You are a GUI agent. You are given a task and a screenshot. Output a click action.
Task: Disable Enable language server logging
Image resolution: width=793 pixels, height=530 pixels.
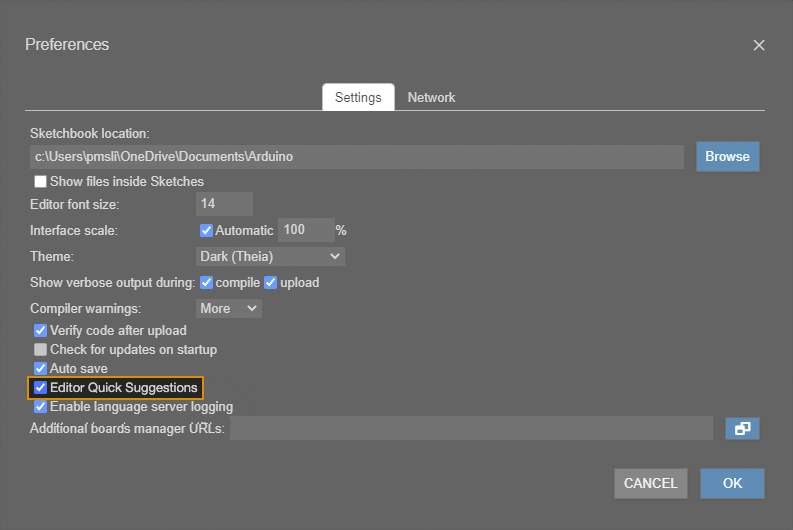coord(41,407)
